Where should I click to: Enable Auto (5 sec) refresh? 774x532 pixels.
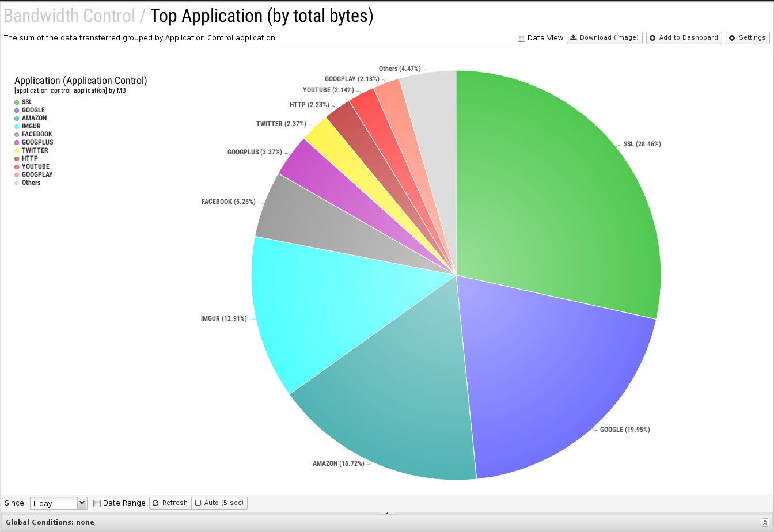219,503
